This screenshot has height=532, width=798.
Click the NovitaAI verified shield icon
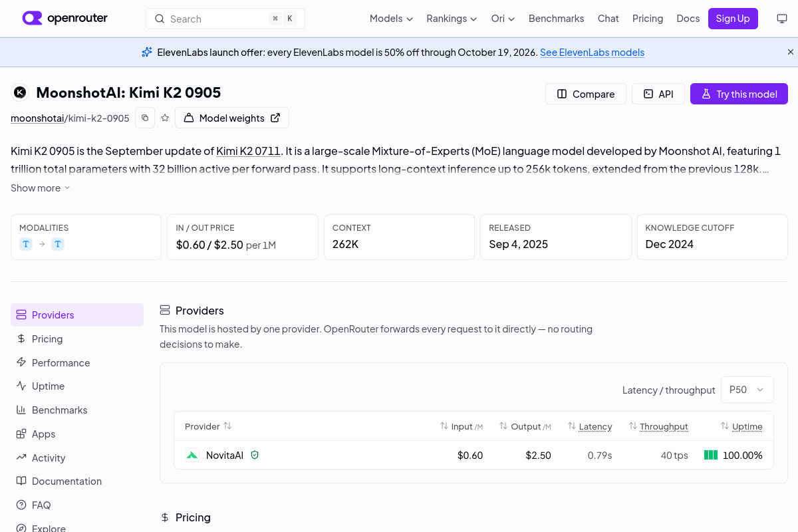point(255,456)
